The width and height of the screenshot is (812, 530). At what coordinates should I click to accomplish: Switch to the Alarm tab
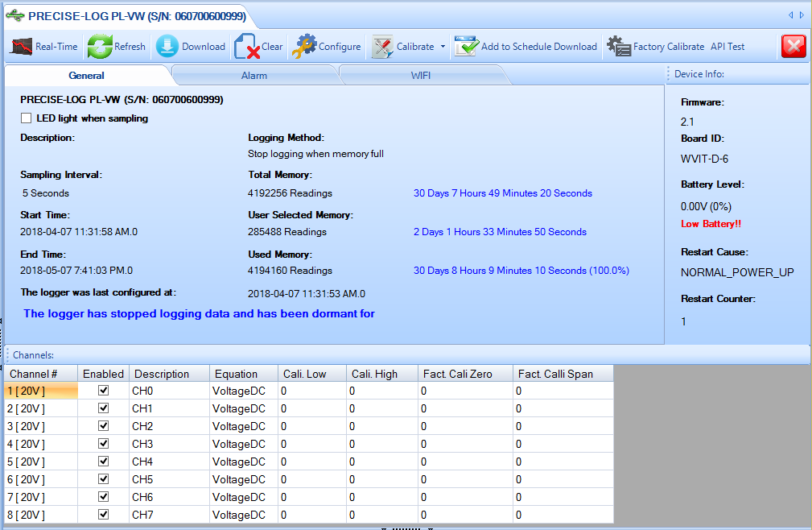click(x=254, y=76)
